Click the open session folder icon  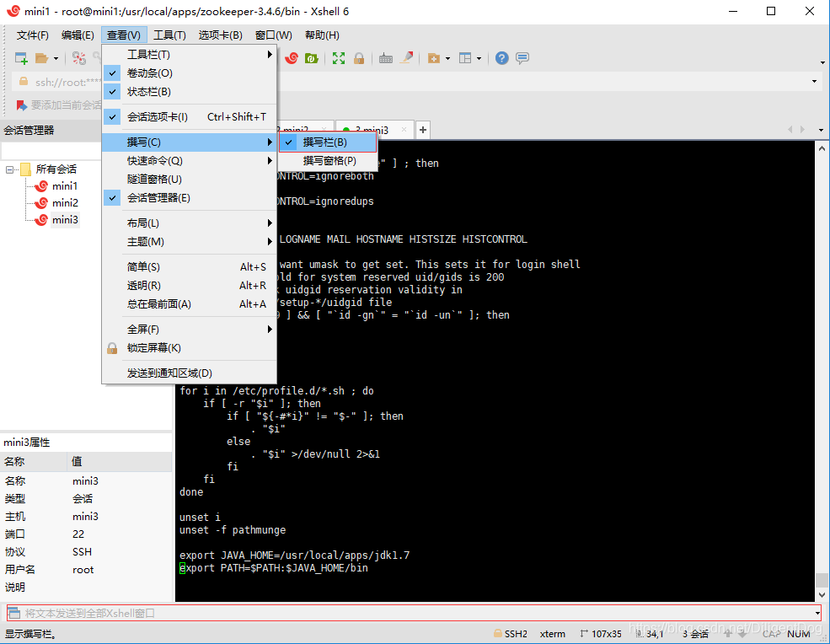(x=41, y=58)
